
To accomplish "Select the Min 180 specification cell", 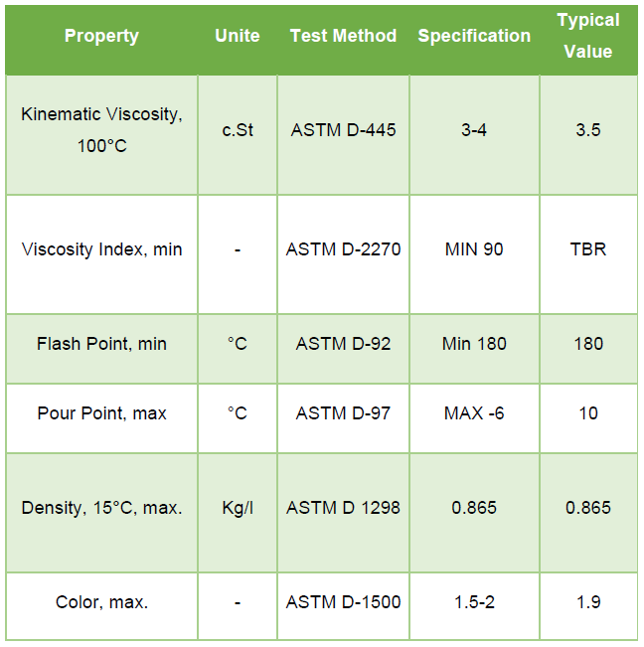I will (474, 349).
